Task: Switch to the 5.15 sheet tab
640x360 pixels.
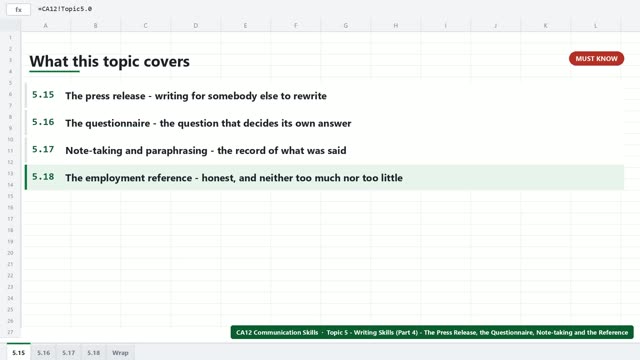Action: 18,352
